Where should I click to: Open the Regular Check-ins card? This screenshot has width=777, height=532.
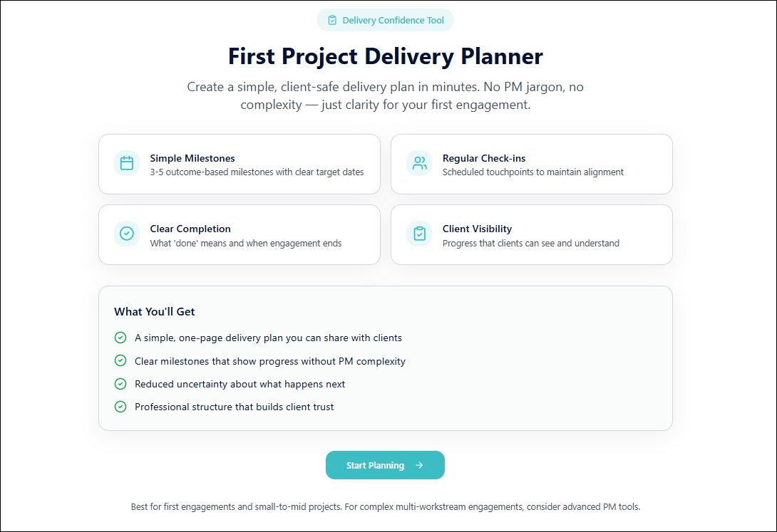531,165
